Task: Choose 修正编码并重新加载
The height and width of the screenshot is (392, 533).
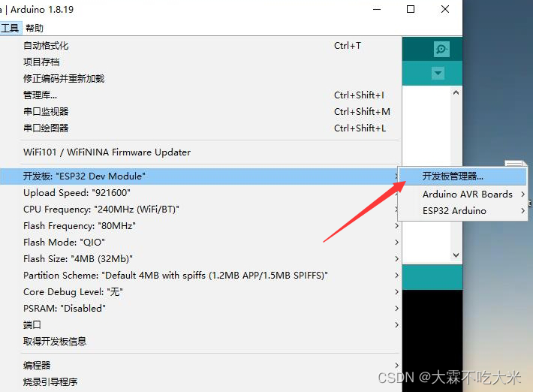Action: tap(200, 79)
